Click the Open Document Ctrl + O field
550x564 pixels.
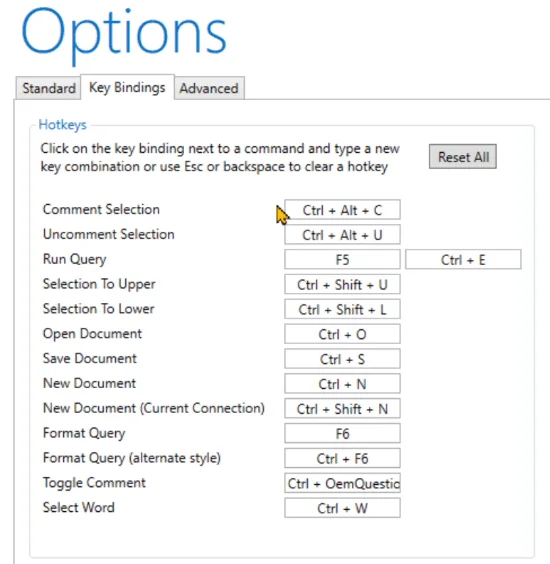click(x=342, y=334)
